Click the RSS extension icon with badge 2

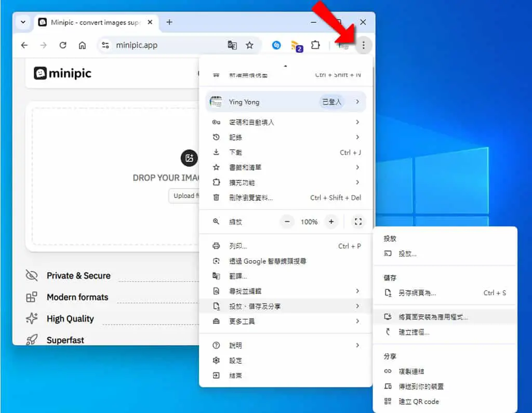pyautogui.click(x=297, y=46)
